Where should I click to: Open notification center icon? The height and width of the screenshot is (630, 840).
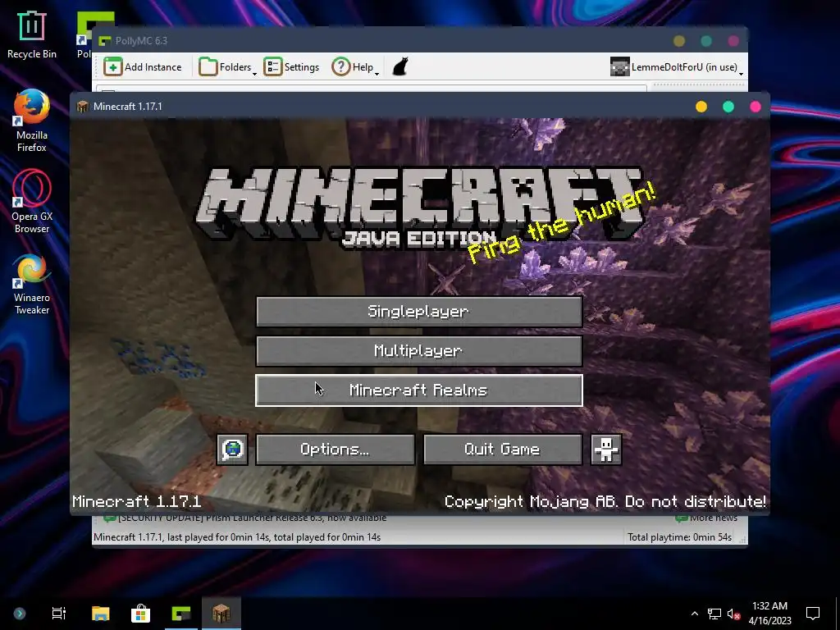click(x=813, y=614)
